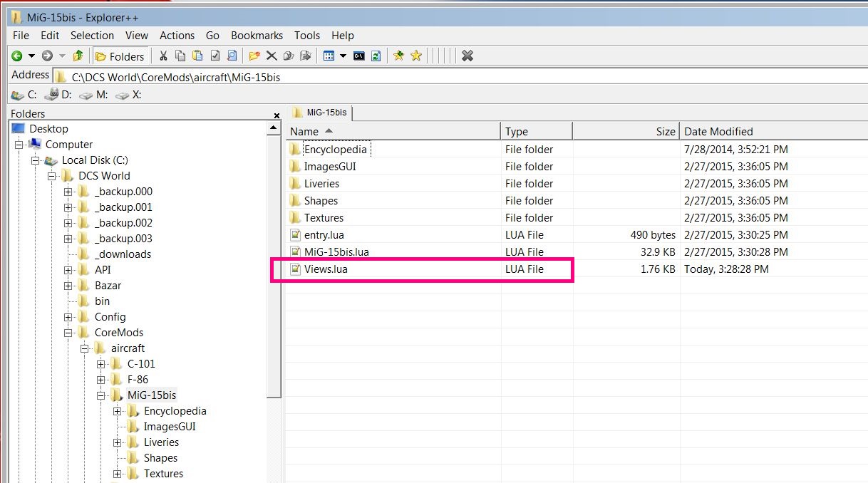Collapse the DCS World tree node

pos(52,176)
